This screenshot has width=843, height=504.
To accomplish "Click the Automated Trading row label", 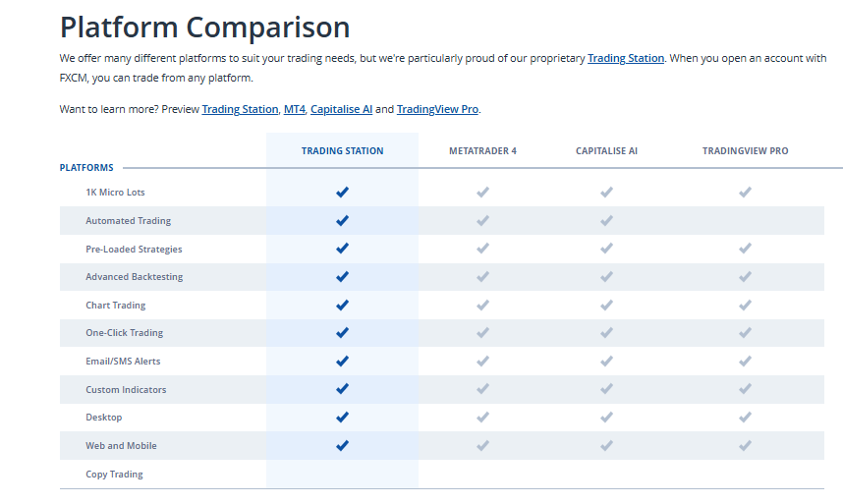I will click(x=128, y=221).
